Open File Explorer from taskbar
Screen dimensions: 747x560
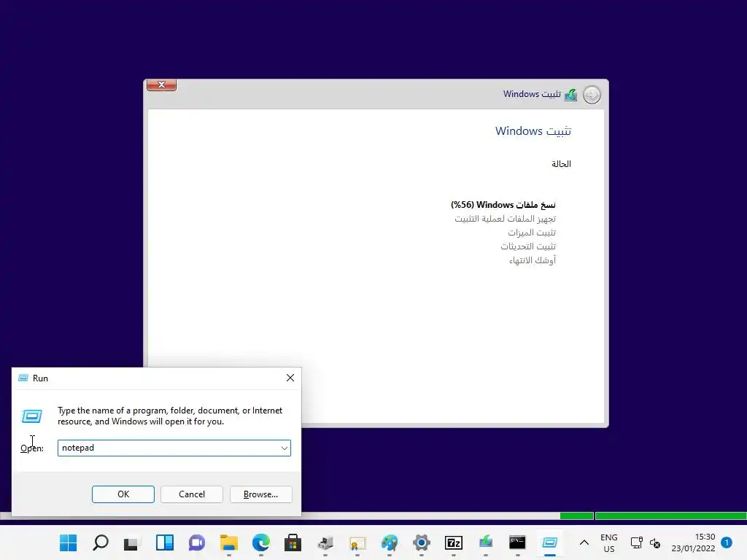(228, 542)
